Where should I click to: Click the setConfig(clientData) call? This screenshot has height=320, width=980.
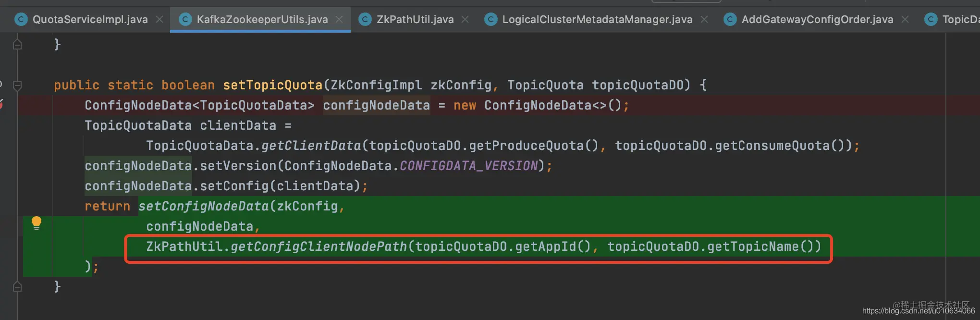pos(280,186)
